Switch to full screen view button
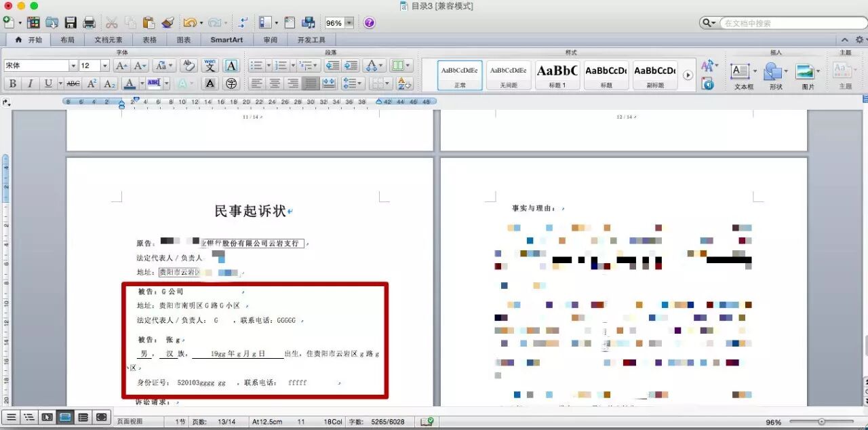 (100, 417)
